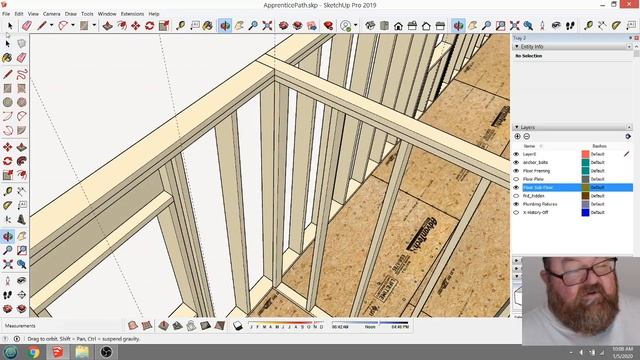The width and height of the screenshot is (640, 360).
Task: Select the Polygon tool in left palette
Action: (22, 102)
